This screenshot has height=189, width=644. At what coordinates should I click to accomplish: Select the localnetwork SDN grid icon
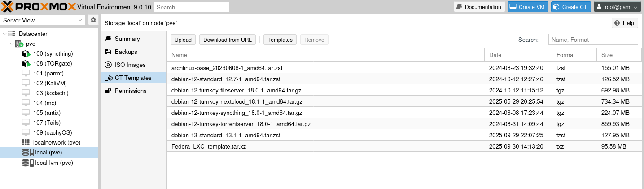point(26,143)
